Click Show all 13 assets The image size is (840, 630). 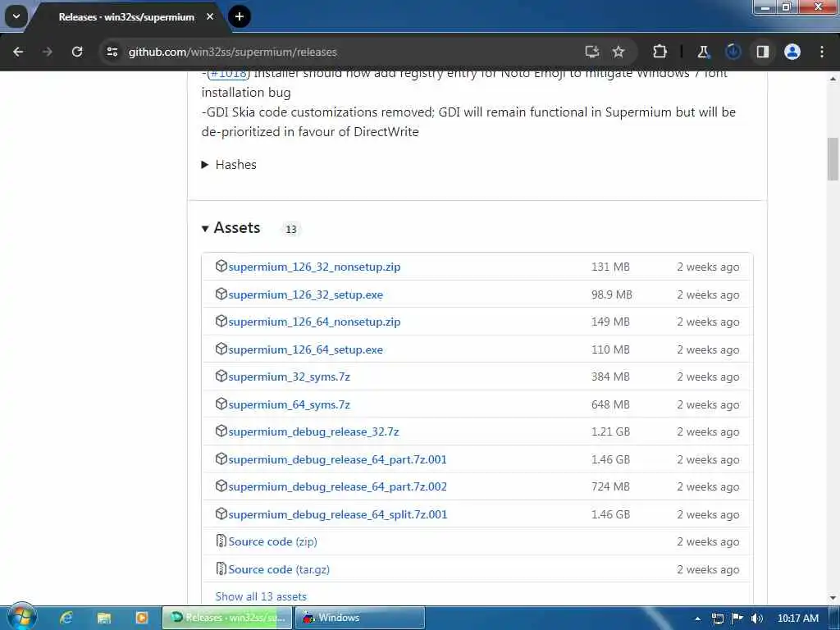tap(261, 597)
